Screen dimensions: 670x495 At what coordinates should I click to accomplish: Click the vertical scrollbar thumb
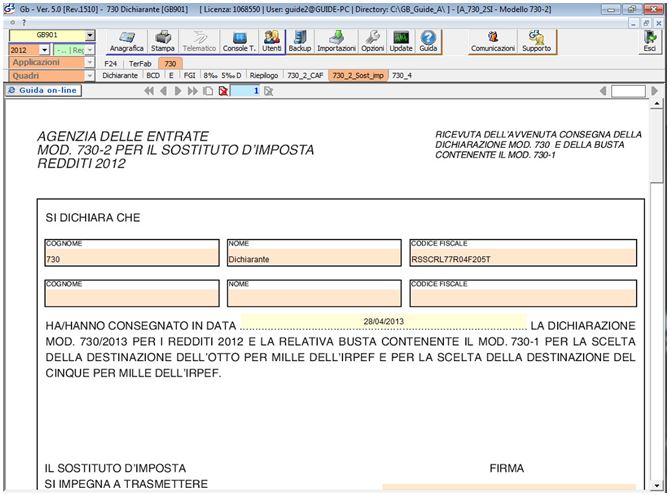click(x=656, y=145)
